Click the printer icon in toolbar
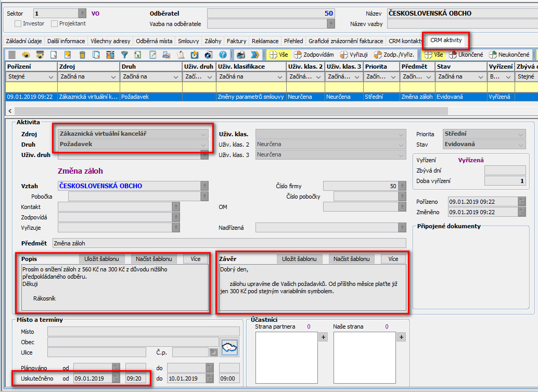The image size is (538, 392). pyautogui.click(x=240, y=55)
